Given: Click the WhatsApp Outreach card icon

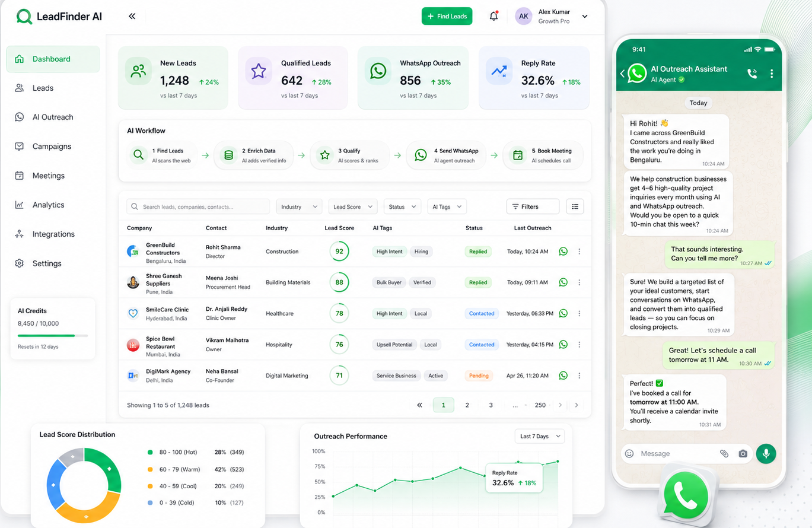Looking at the screenshot, I should pos(378,71).
